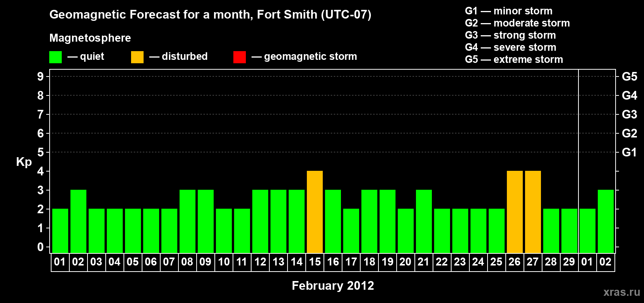This screenshot has height=303, width=644.
Task: Click the 'G1 — minor storm' legend line
Action: [509, 11]
